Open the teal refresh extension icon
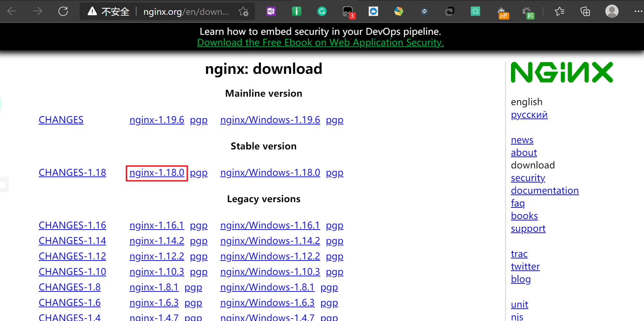This screenshot has height=321, width=644. pyautogui.click(x=475, y=11)
